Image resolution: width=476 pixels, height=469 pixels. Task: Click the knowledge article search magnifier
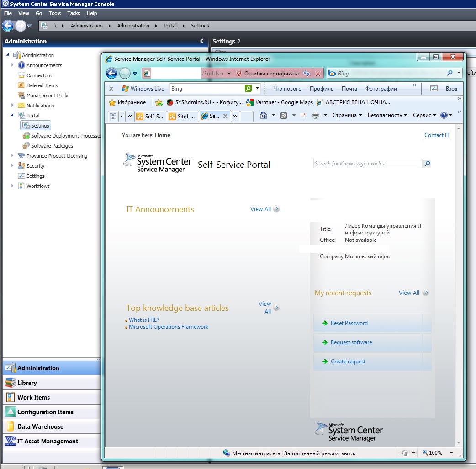click(x=427, y=164)
